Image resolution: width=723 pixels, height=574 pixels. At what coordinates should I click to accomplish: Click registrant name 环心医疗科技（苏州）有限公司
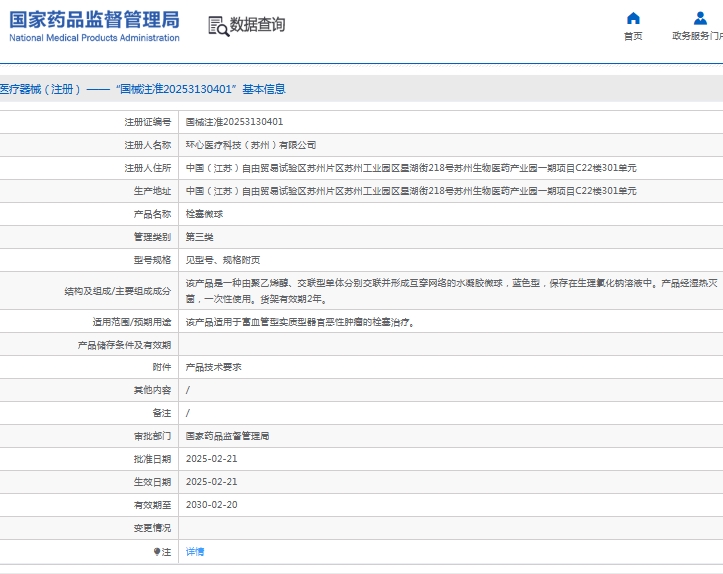click(x=251, y=145)
